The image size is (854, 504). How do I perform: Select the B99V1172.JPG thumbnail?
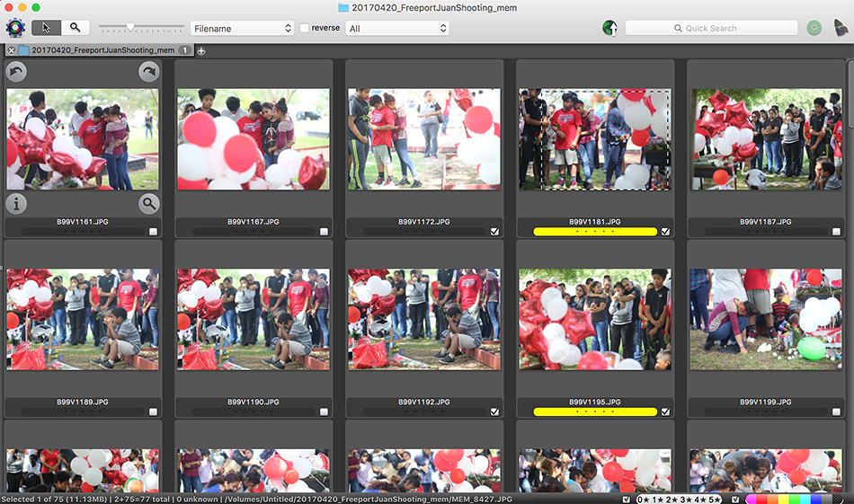[424, 139]
